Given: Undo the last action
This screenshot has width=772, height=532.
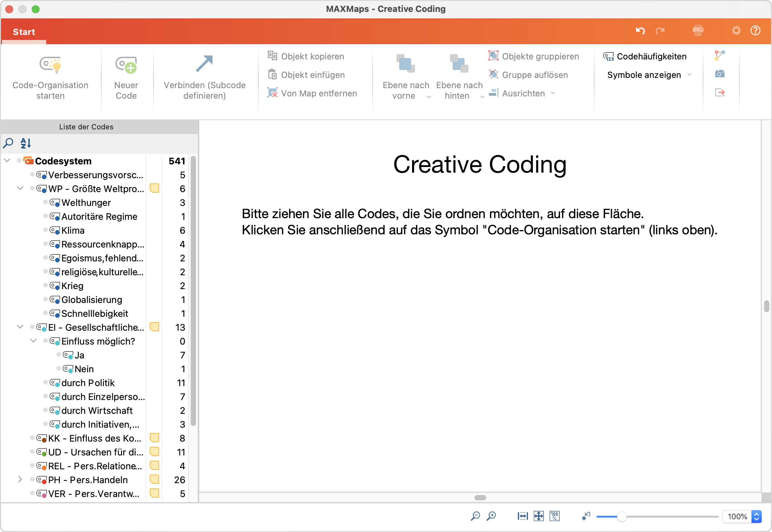Looking at the screenshot, I should pyautogui.click(x=640, y=31).
